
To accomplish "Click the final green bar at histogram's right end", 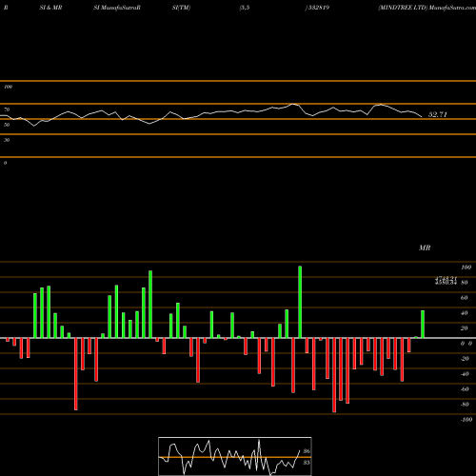I will 423,325.
